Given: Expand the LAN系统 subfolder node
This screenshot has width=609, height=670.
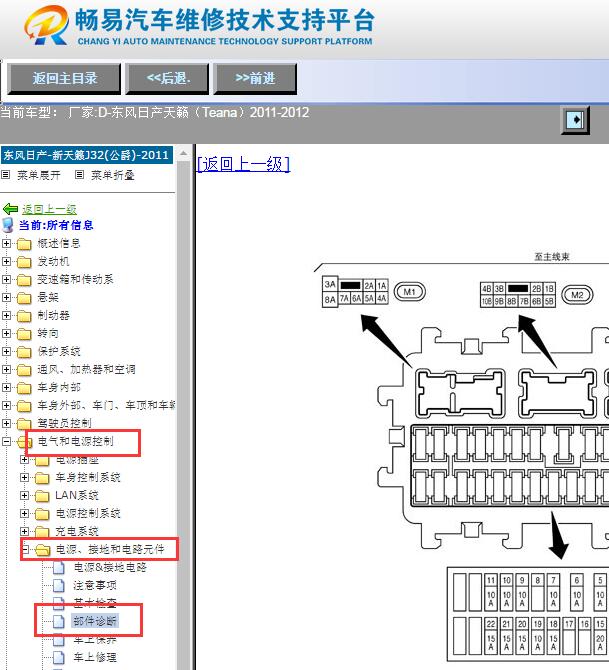Looking at the screenshot, I should pyautogui.click(x=25, y=495).
